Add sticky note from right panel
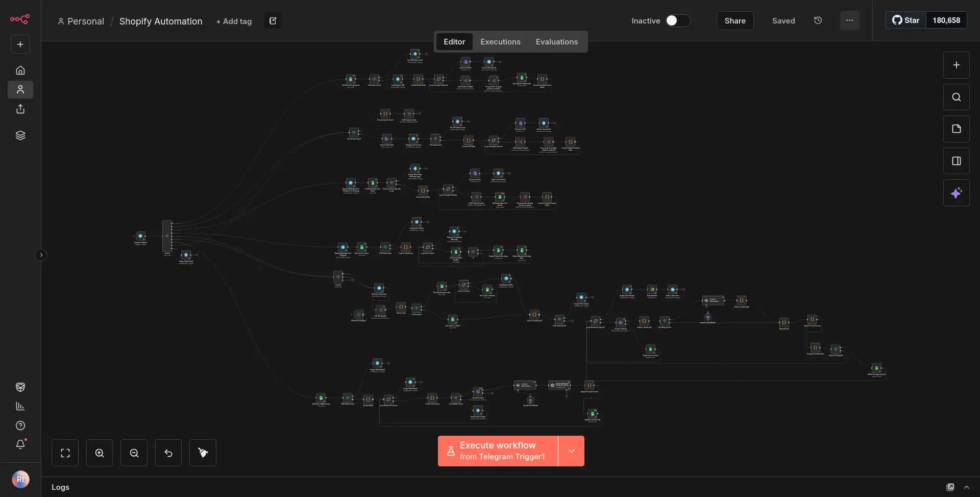Screen dimensions: 980x497 [956, 129]
